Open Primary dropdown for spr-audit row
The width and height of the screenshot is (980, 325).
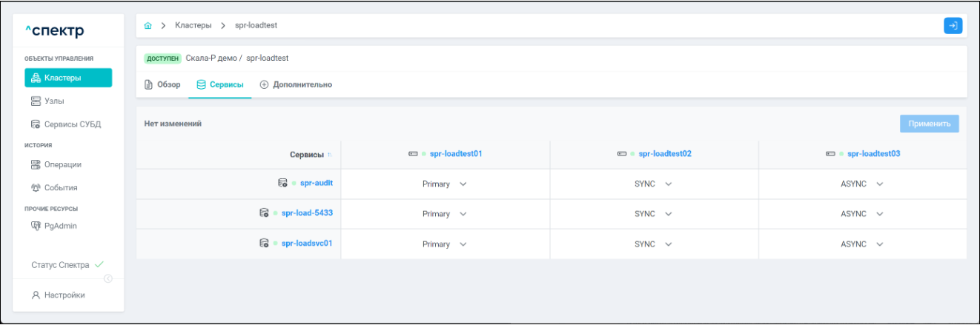pyautogui.click(x=445, y=184)
